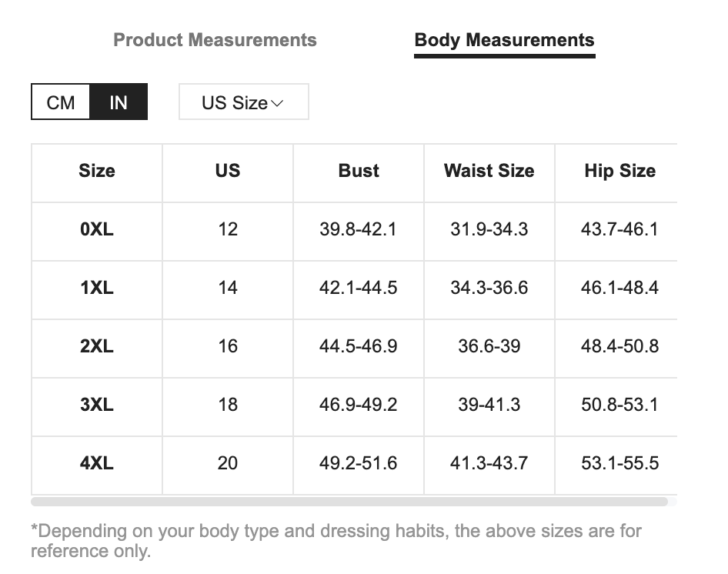
Task: Select the Body Measurements tab
Action: pos(504,40)
